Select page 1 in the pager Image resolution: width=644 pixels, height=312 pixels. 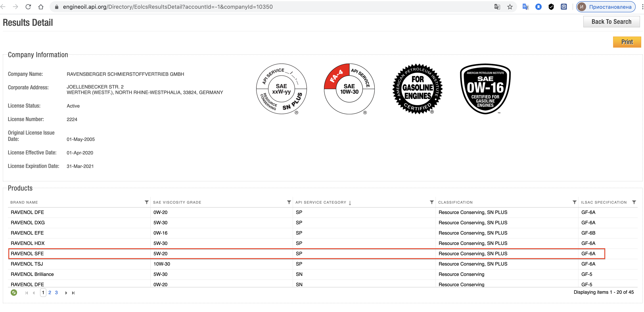pyautogui.click(x=43, y=293)
